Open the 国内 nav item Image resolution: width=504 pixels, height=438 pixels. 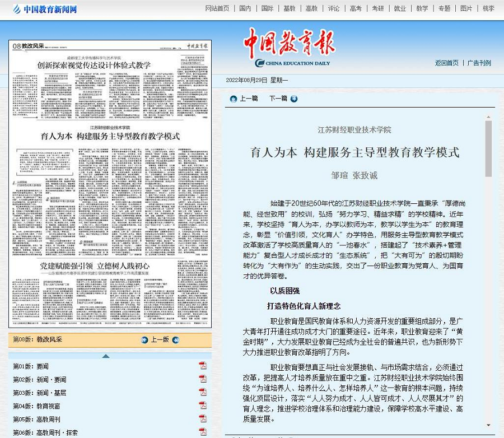click(x=245, y=8)
